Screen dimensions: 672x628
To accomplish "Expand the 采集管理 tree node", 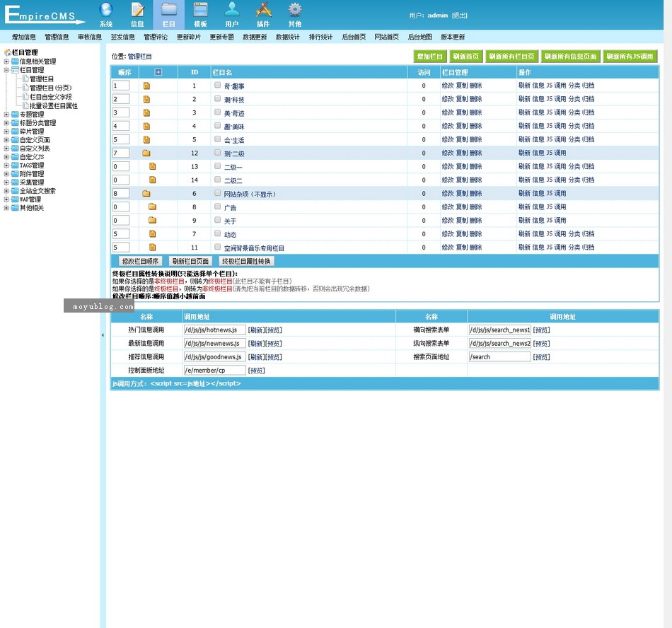I will tap(6, 182).
